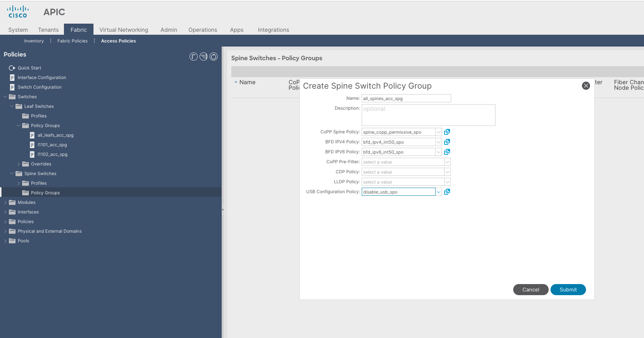Expand Physical and External Domains node
The width and height of the screenshot is (644, 338).
5,231
